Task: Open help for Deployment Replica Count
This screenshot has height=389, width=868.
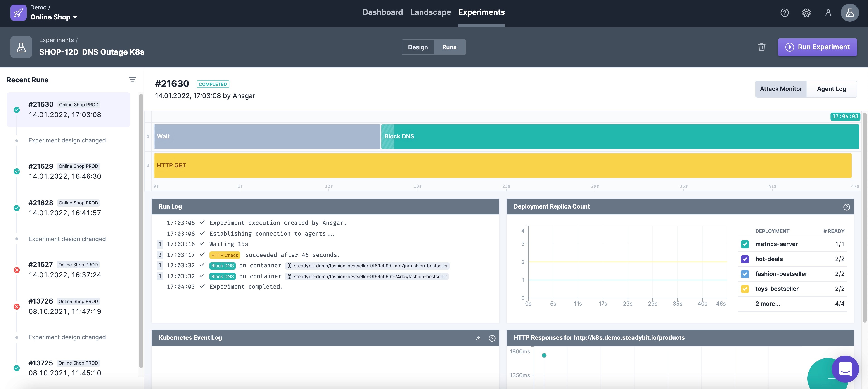Action: [847, 207]
